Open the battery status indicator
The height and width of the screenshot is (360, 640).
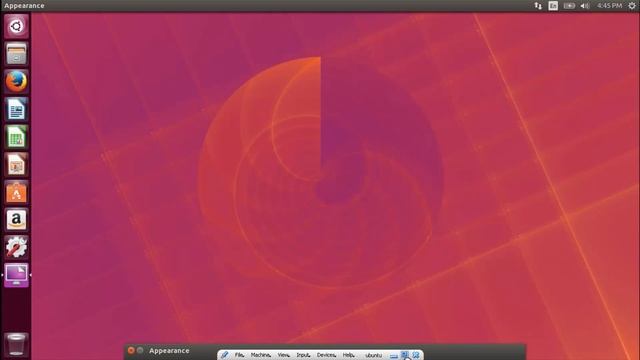click(569, 6)
